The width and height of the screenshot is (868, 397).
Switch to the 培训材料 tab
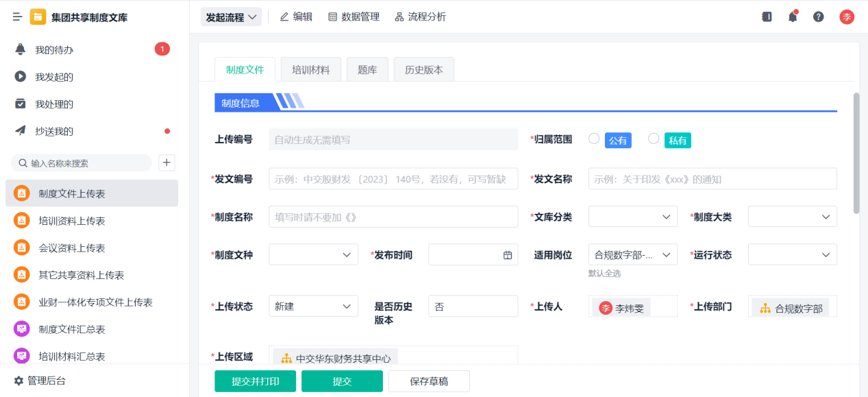[x=310, y=70]
